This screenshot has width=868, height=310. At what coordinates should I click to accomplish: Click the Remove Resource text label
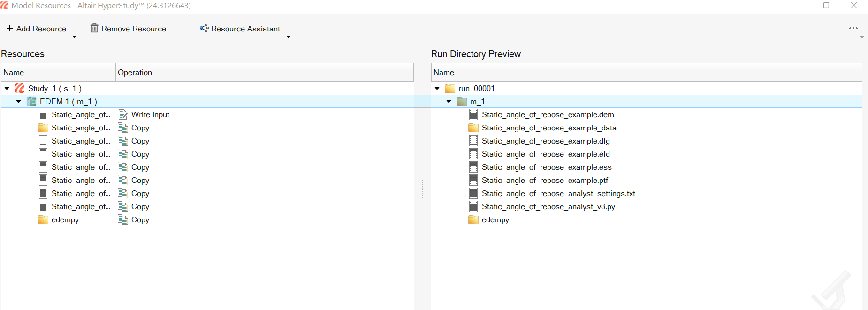tap(134, 29)
